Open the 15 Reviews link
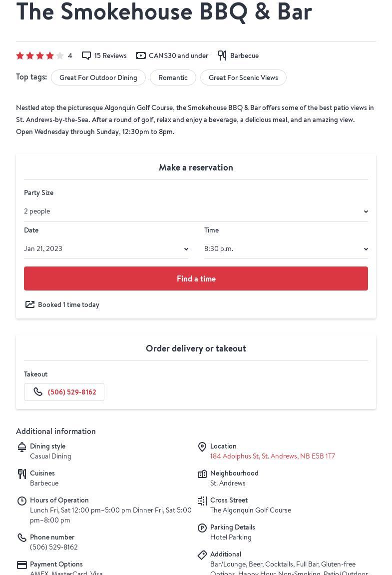The image size is (392, 575). click(x=110, y=55)
